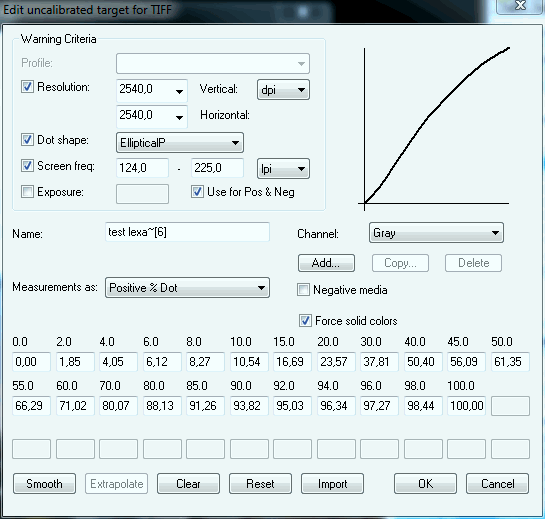
Task: Click the Reset button
Action: click(260, 484)
